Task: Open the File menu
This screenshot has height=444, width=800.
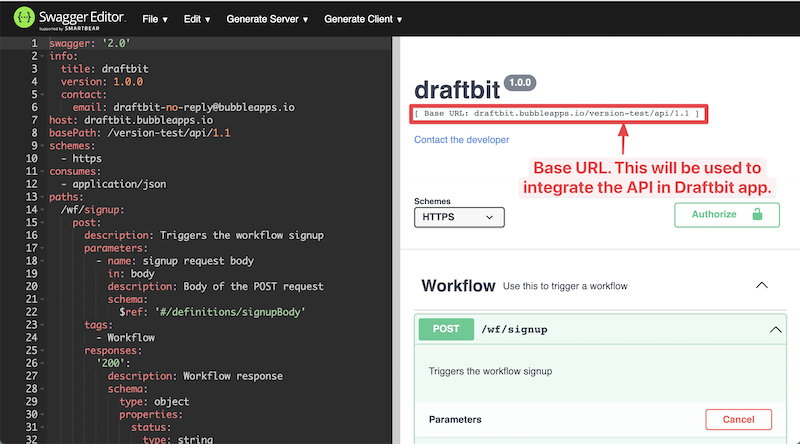Action: pyautogui.click(x=155, y=19)
